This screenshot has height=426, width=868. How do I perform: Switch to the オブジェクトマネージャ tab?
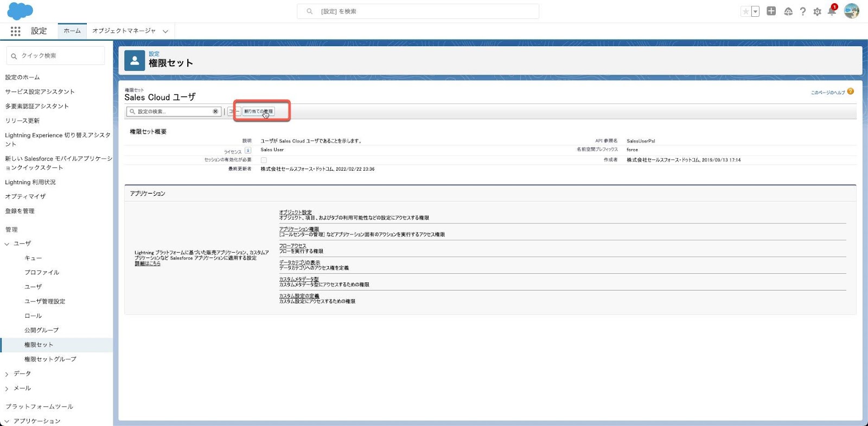pyautogui.click(x=124, y=31)
